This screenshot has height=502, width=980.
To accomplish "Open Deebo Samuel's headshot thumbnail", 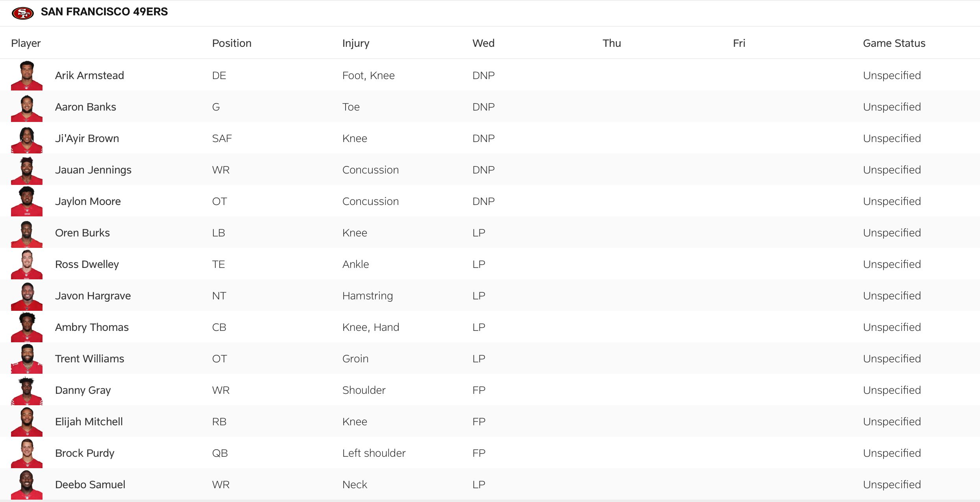I will coord(26,484).
